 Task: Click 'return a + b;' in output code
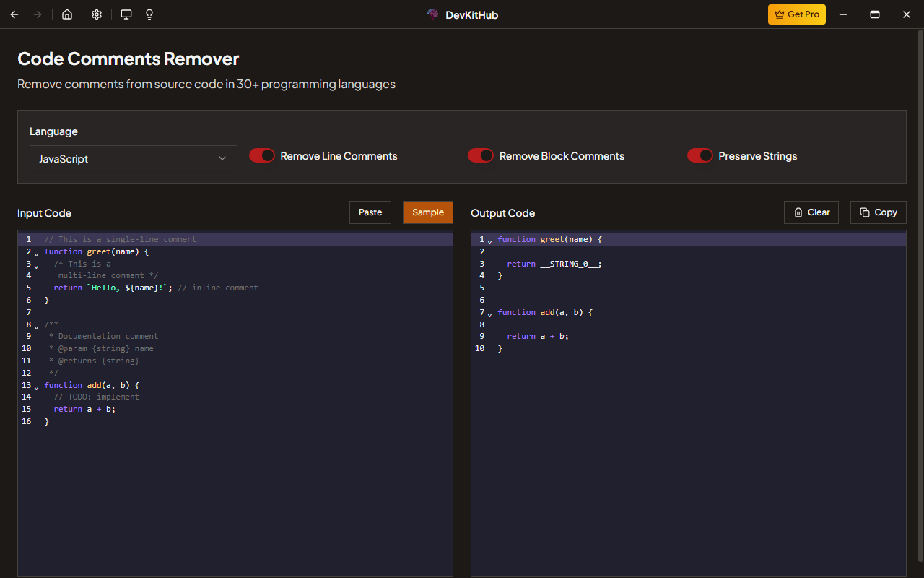coord(538,336)
